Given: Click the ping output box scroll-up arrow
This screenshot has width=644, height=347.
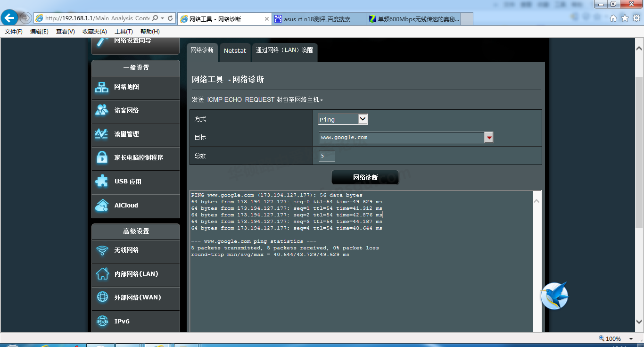Looking at the screenshot, I should point(537,201).
